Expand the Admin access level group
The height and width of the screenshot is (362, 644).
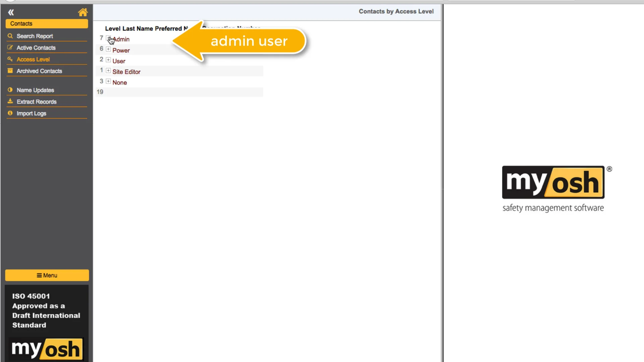108,38
